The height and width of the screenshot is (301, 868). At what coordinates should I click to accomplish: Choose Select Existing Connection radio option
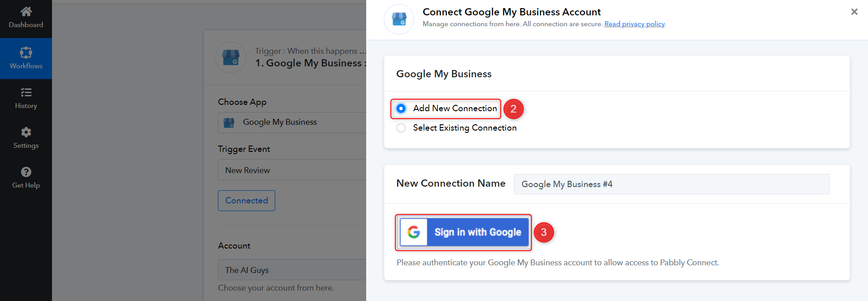tap(401, 128)
